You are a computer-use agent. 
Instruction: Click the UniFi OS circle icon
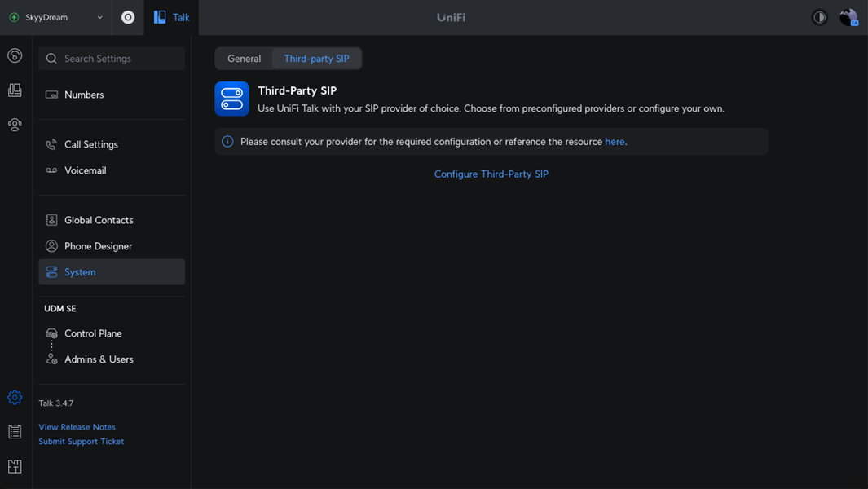(128, 17)
